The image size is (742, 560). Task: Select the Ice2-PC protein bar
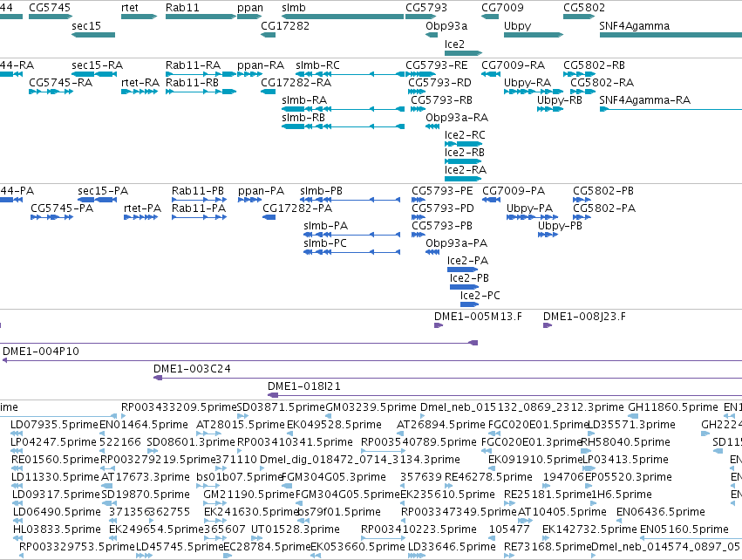[x=469, y=304]
